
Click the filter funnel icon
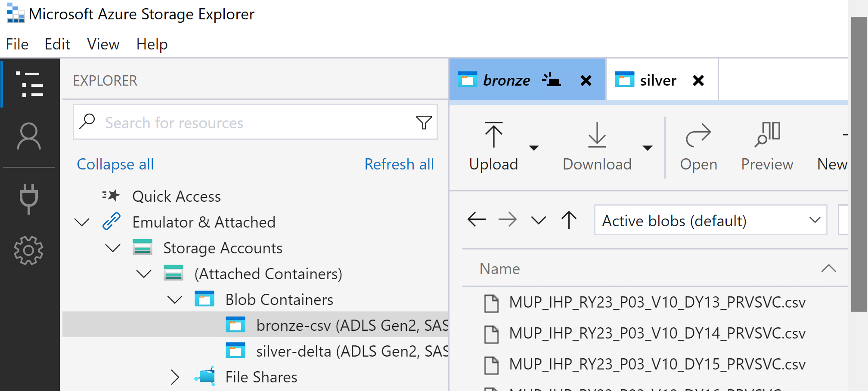pyautogui.click(x=424, y=122)
